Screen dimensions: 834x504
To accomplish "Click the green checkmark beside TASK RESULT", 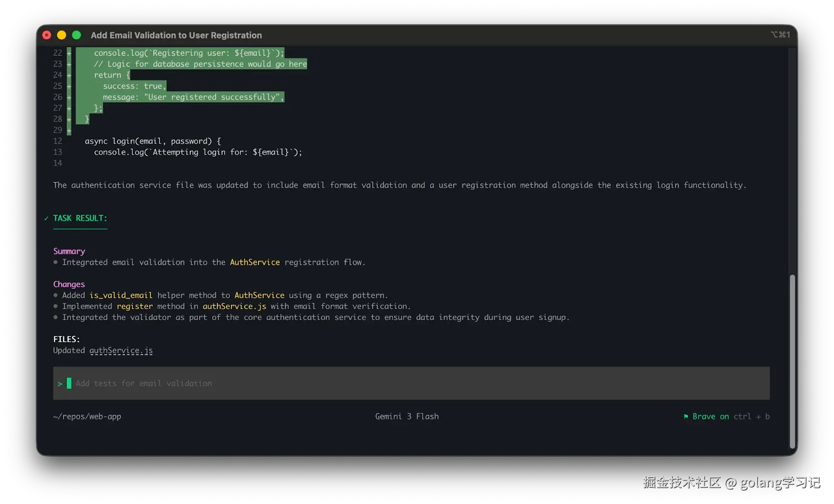I will (46, 218).
